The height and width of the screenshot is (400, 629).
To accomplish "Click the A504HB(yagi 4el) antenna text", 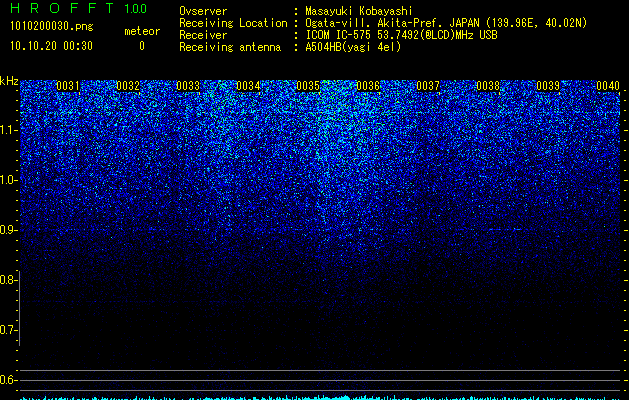I will [353, 47].
